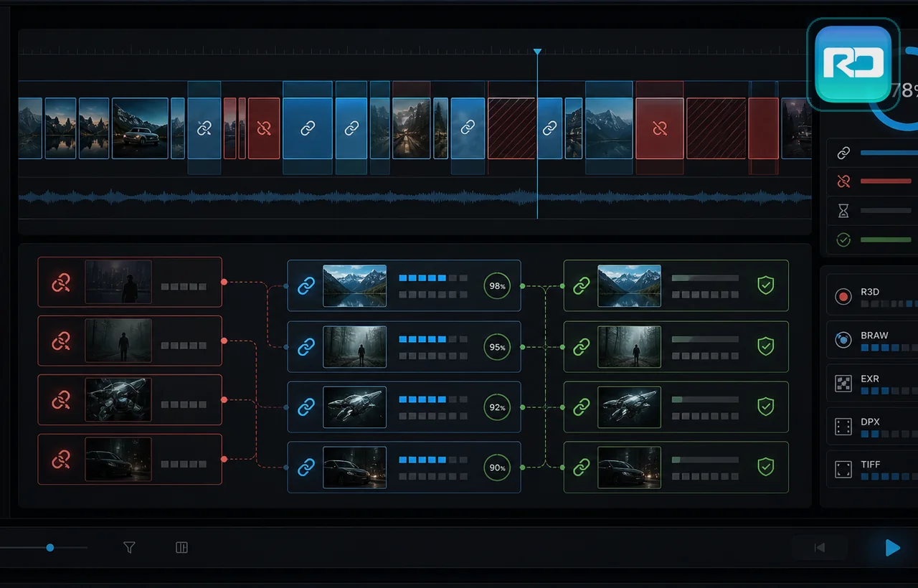Click the 98% match badge
The width and height of the screenshot is (918, 588).
click(x=497, y=285)
